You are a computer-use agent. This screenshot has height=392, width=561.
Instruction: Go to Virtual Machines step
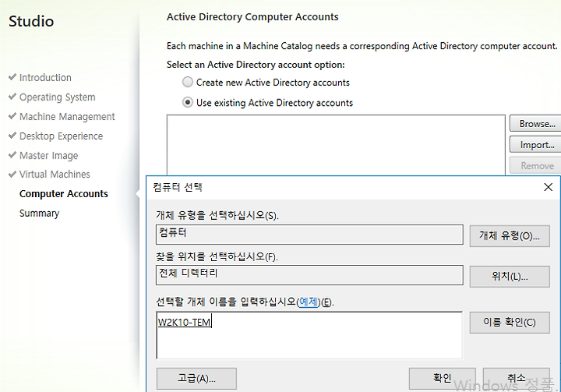coord(55,175)
